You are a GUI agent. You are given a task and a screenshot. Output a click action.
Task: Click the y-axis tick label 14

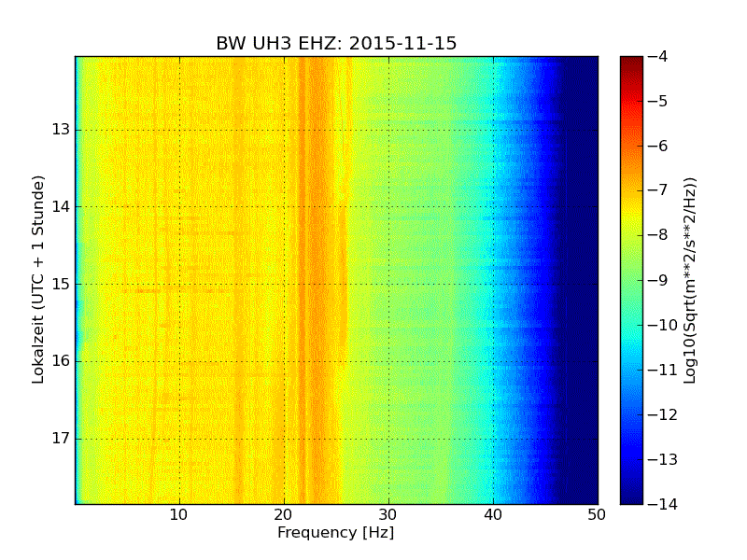[61, 206]
